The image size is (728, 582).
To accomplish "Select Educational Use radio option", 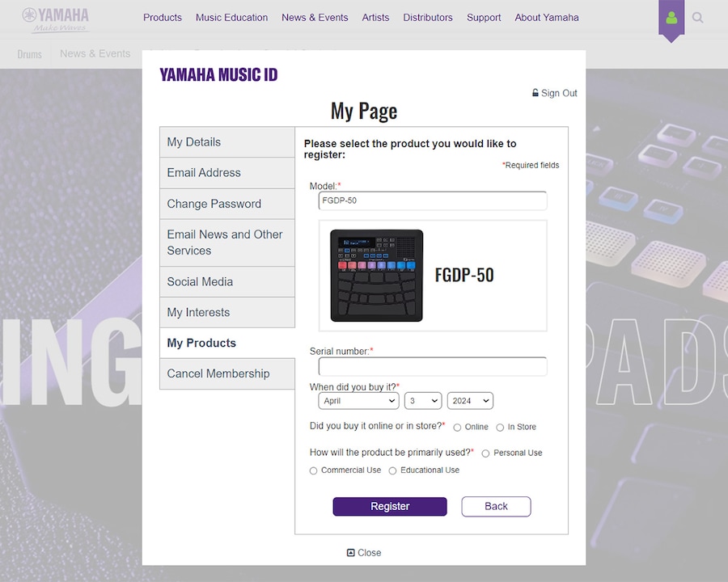I will (x=393, y=470).
